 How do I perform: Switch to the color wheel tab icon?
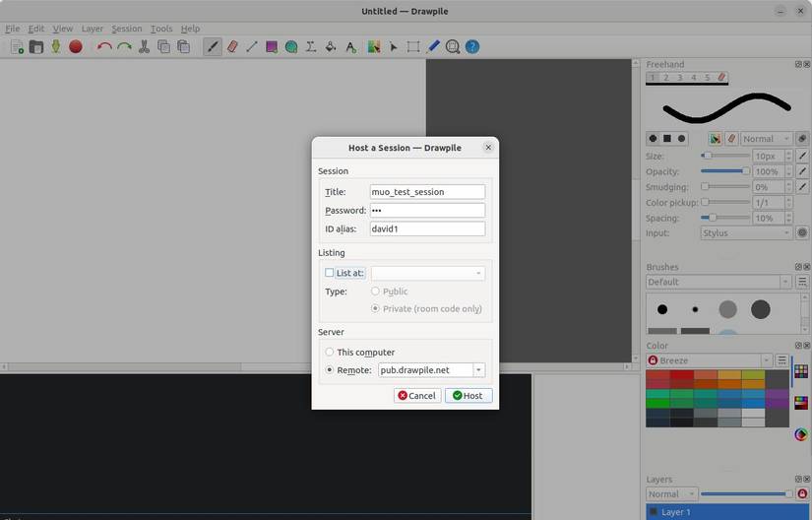tap(801, 434)
